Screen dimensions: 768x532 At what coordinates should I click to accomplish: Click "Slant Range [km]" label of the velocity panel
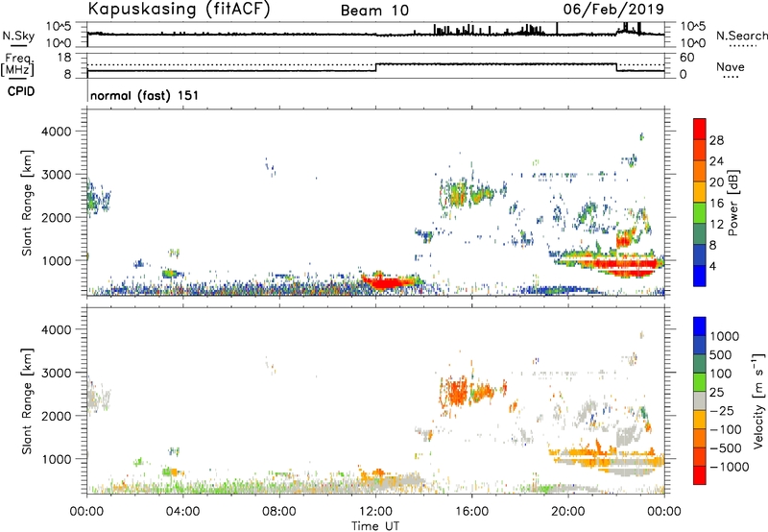click(27, 401)
